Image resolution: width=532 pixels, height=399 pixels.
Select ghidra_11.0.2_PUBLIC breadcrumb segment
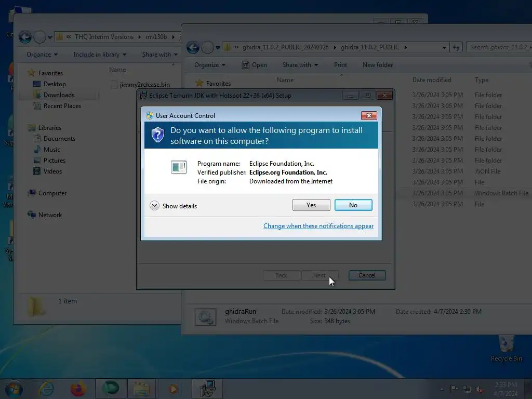click(x=370, y=47)
